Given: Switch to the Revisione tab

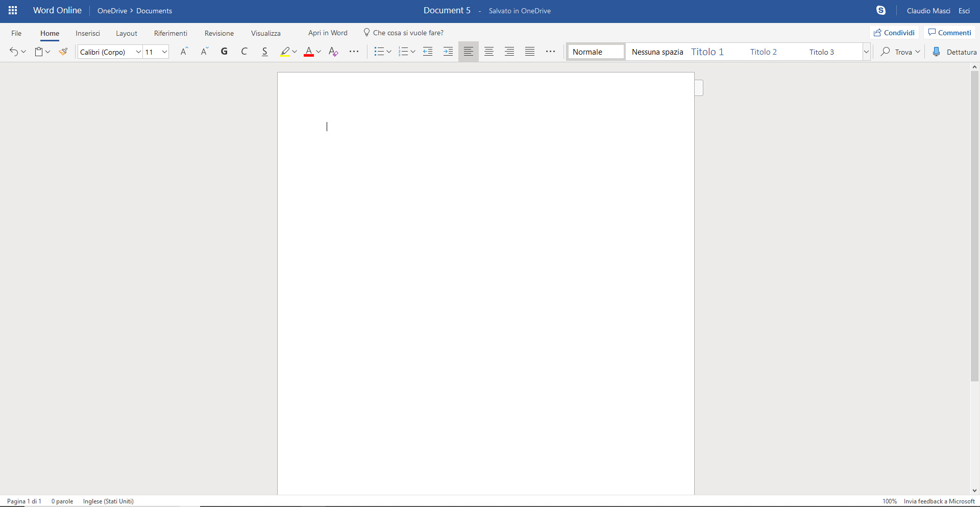Looking at the screenshot, I should [x=219, y=33].
